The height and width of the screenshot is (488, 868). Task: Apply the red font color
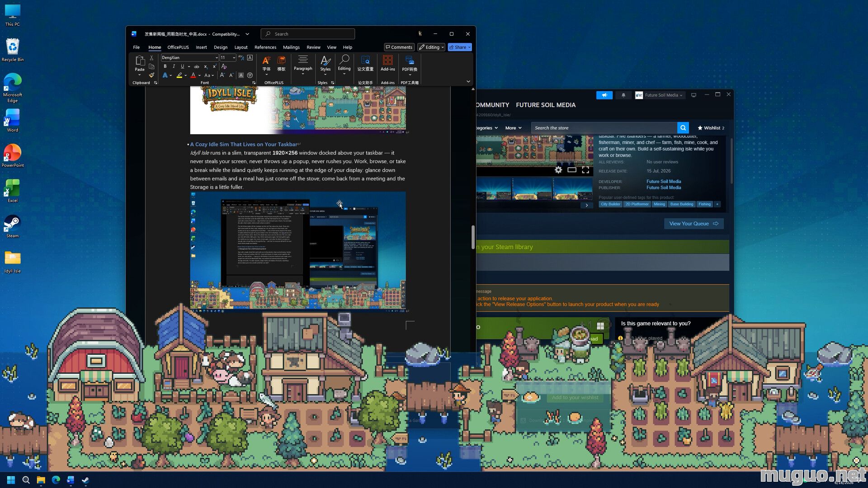tap(193, 75)
